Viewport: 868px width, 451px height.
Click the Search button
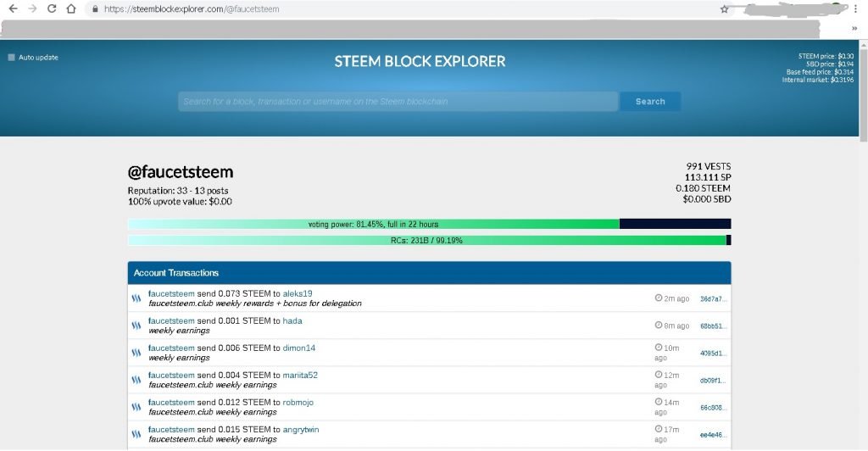[x=650, y=101]
